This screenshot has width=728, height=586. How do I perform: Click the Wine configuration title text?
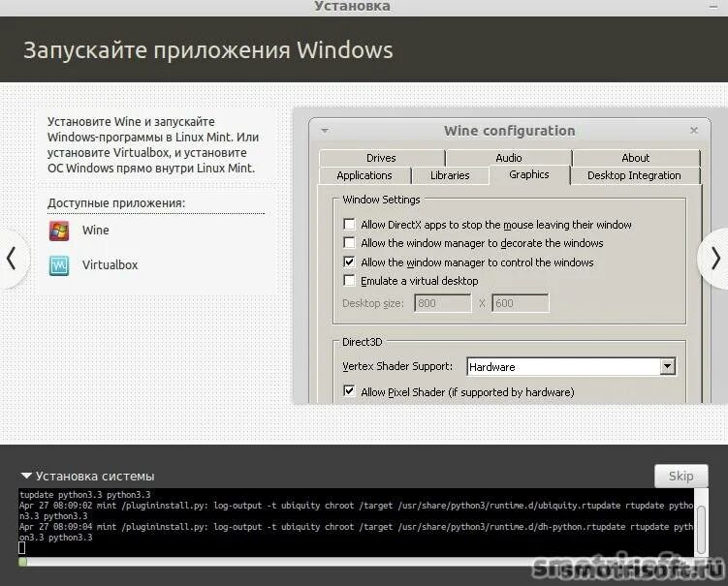point(509,131)
